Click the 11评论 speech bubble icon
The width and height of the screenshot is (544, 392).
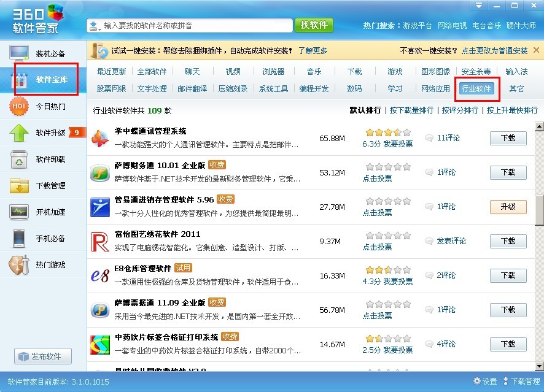pyautogui.click(x=429, y=138)
